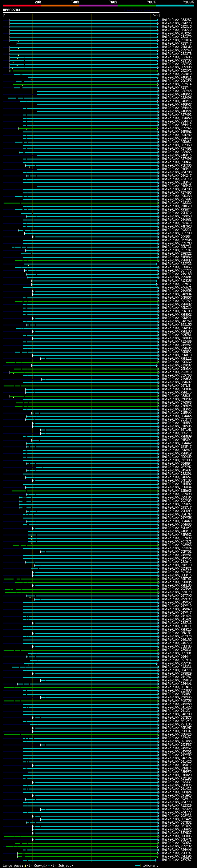Select the UniRef100_Q4VV62 label
Viewport: 197px width, 868px height.
pos(177,748)
